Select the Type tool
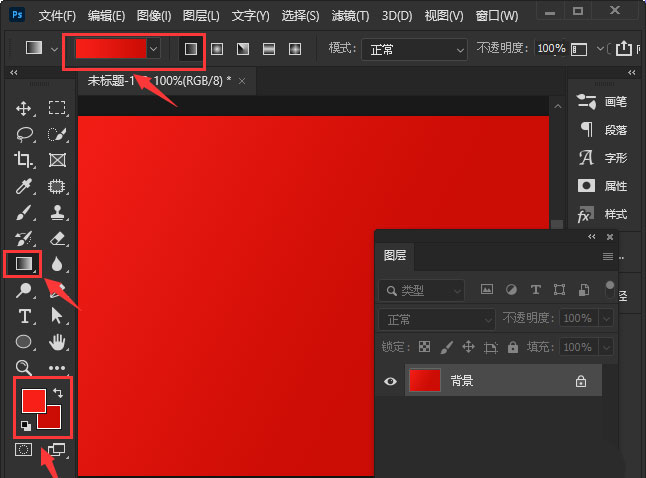646x478 pixels. (24, 316)
